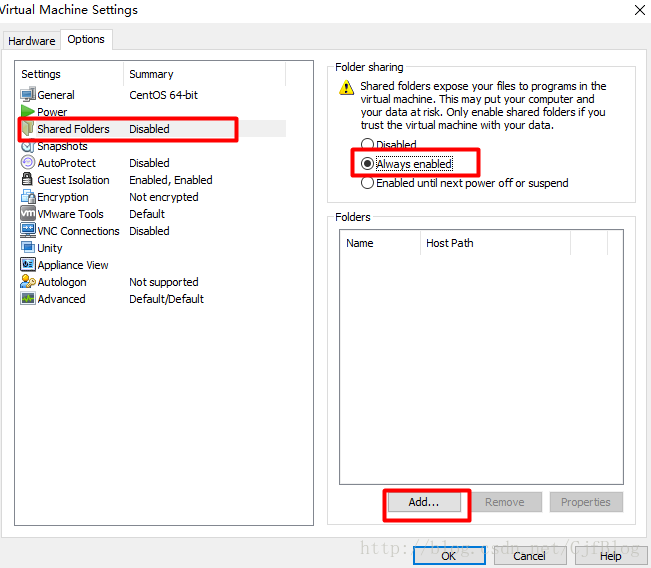Select Always enabled folder sharing
Screen dimensions: 651x568
pyautogui.click(x=407, y=164)
